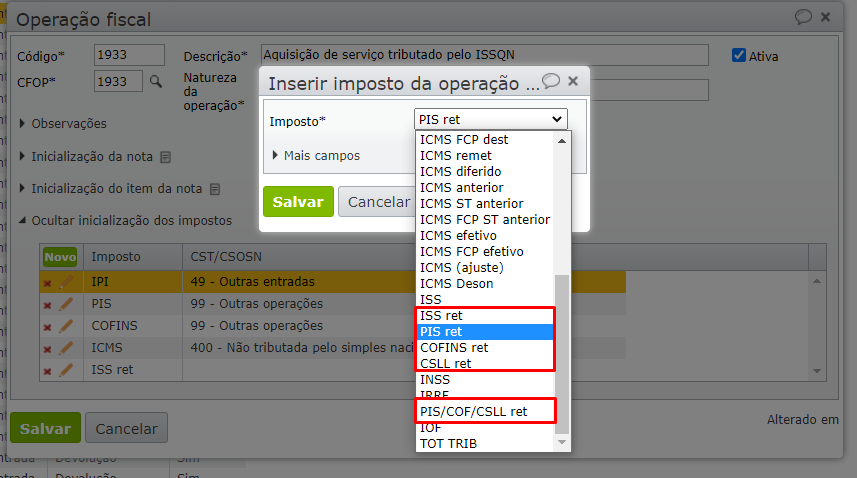857x478 pixels.
Task: Click dropdown list scroll down arrow
Action: coord(562,442)
